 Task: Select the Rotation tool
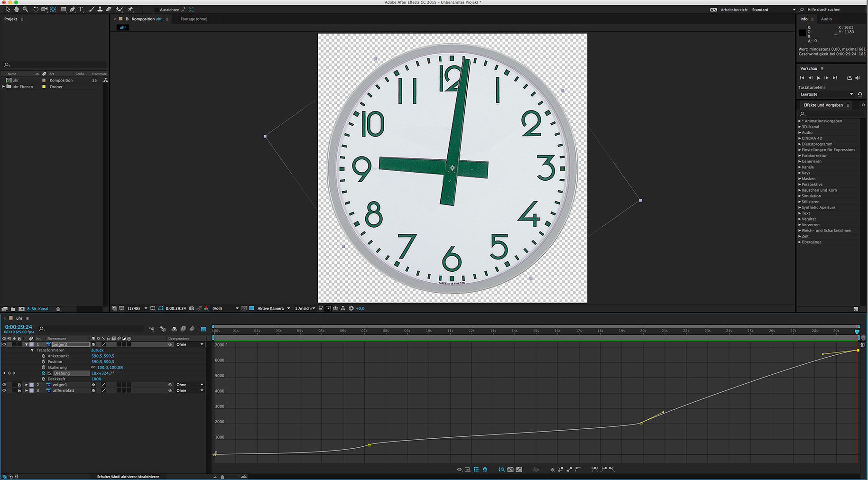[36, 9]
